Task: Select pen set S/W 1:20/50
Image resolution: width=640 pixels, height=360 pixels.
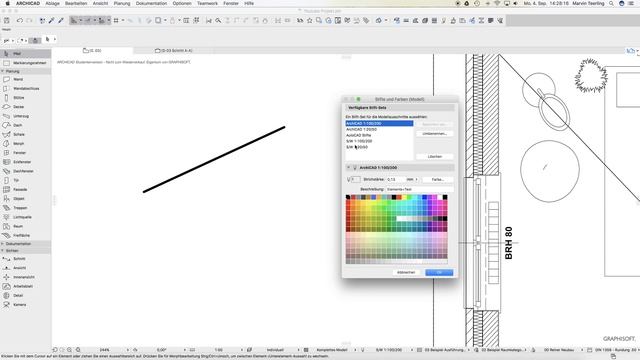Action: [x=379, y=147]
